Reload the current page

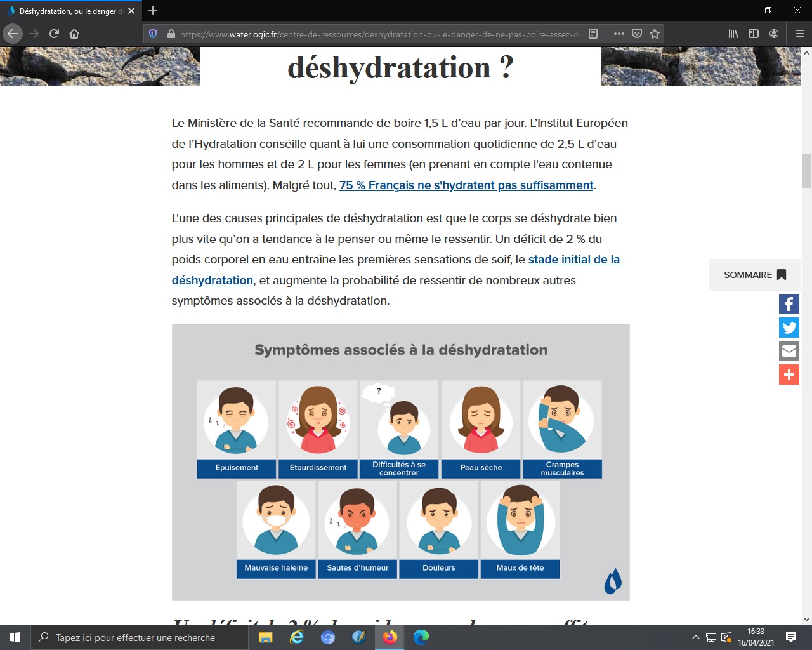[54, 34]
